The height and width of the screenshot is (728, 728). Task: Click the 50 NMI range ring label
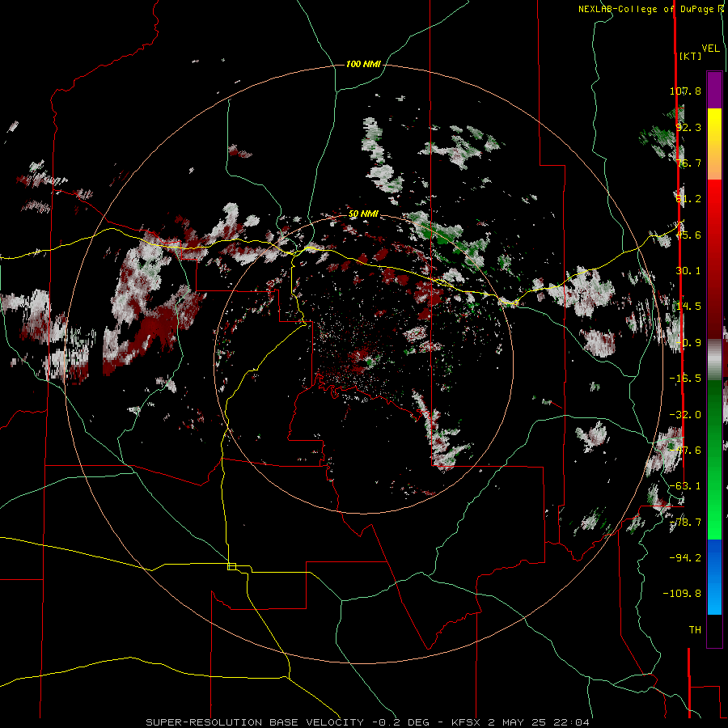click(x=363, y=214)
